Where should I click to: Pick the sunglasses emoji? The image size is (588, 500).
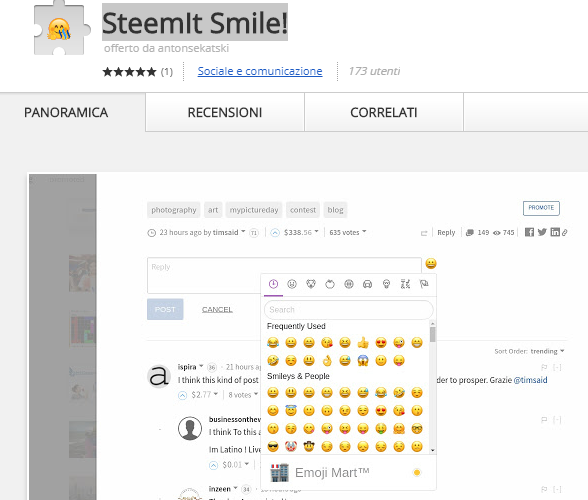273,446
